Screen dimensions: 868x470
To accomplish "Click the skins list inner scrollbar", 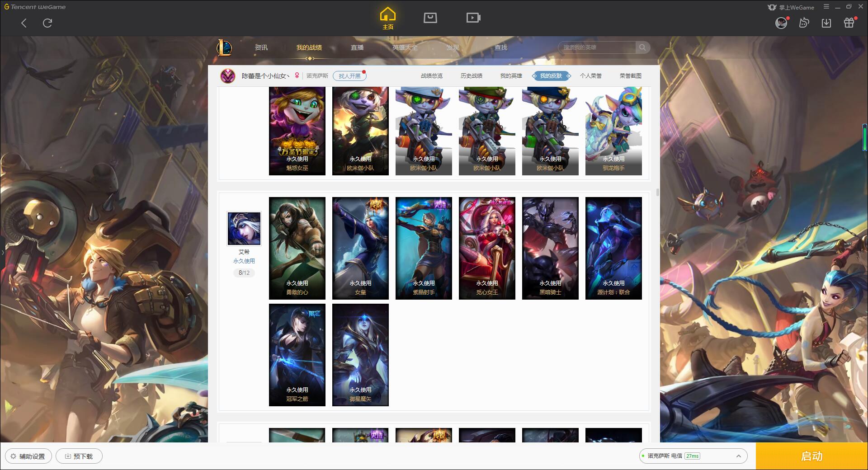I will (657, 192).
